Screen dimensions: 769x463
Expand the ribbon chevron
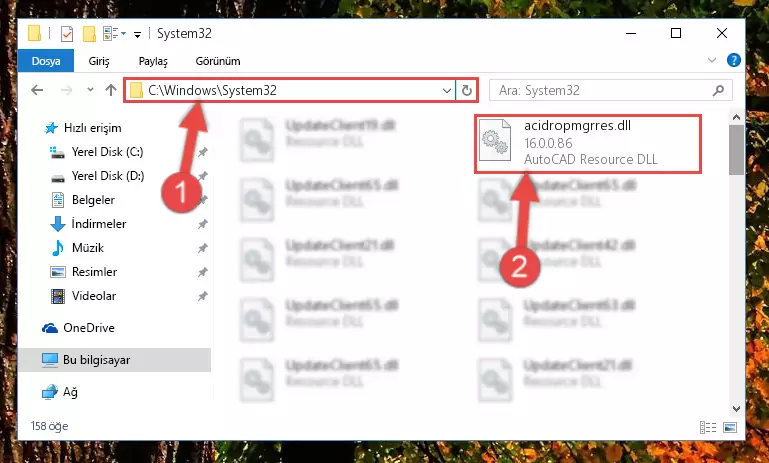click(x=712, y=60)
